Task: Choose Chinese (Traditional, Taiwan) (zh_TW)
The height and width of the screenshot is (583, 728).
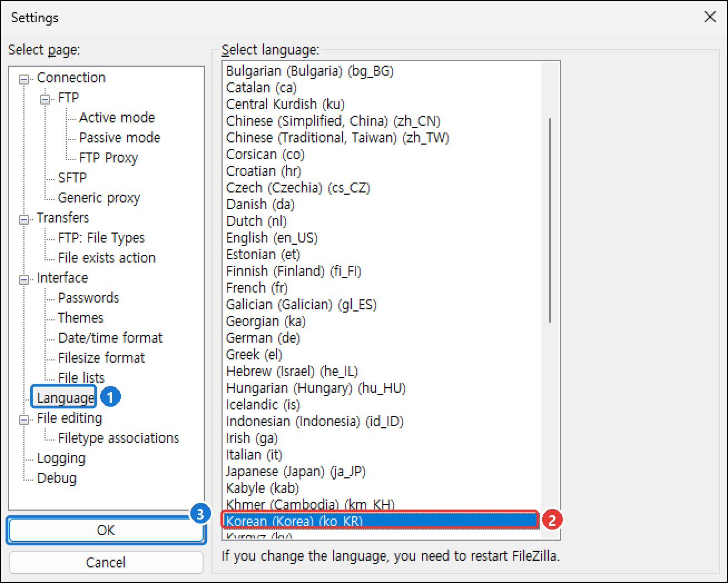Action: (x=381, y=137)
